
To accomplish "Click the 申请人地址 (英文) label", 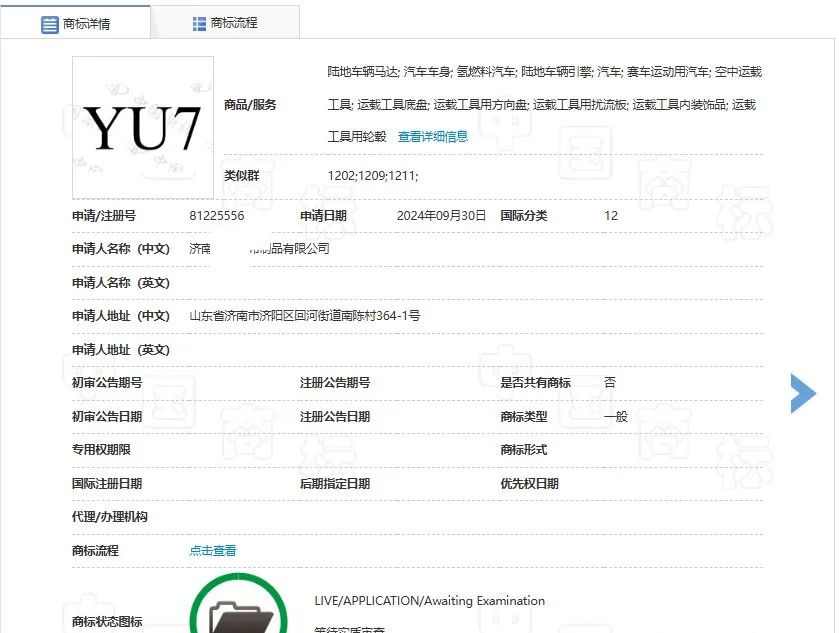I will pyautogui.click(x=121, y=349).
